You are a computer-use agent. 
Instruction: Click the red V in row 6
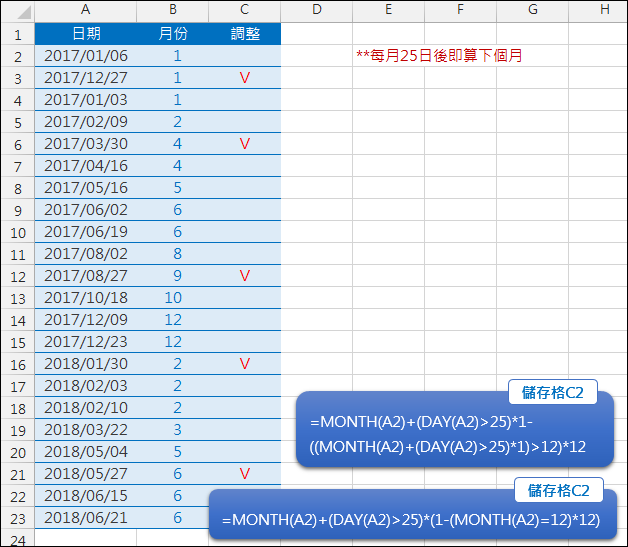(x=245, y=144)
